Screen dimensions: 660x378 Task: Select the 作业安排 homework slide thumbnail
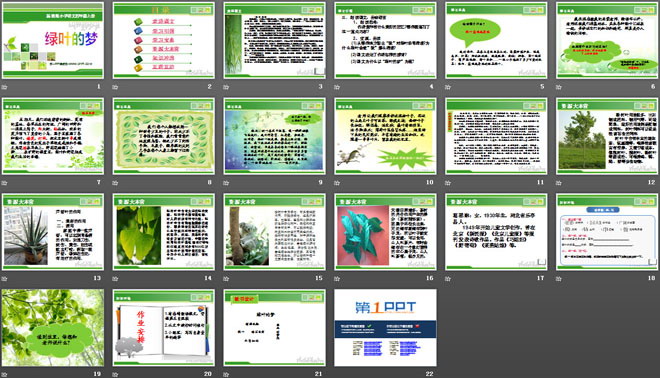164,327
